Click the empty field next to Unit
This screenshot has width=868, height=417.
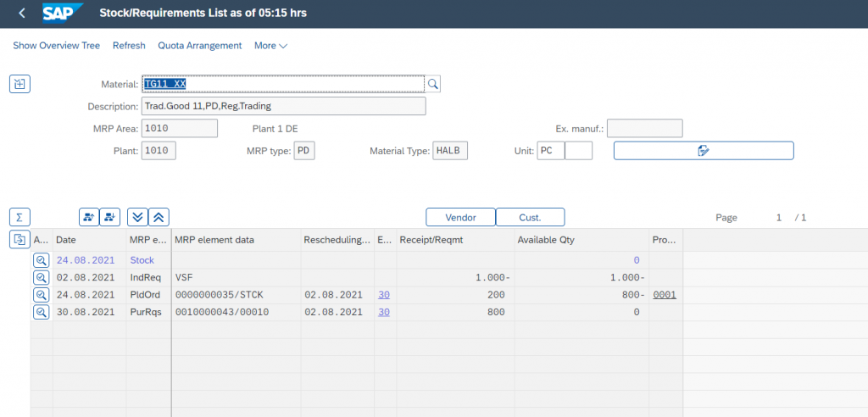pyautogui.click(x=578, y=150)
